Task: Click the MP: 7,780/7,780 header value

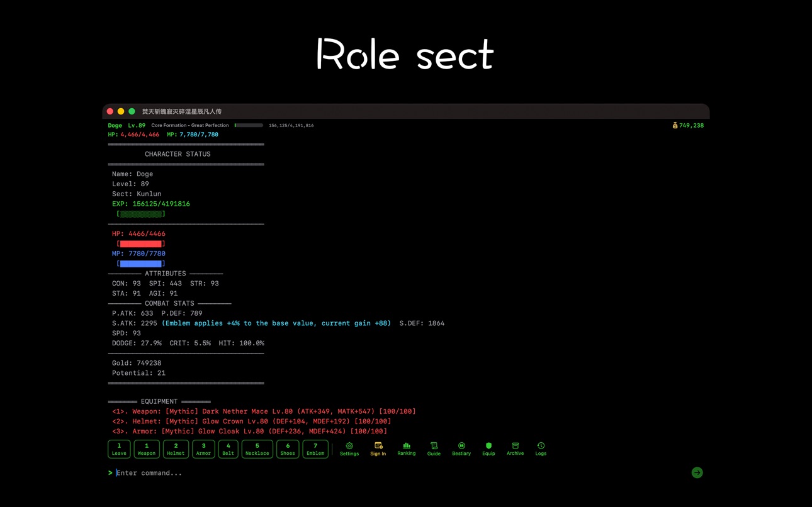Action: [193, 135]
